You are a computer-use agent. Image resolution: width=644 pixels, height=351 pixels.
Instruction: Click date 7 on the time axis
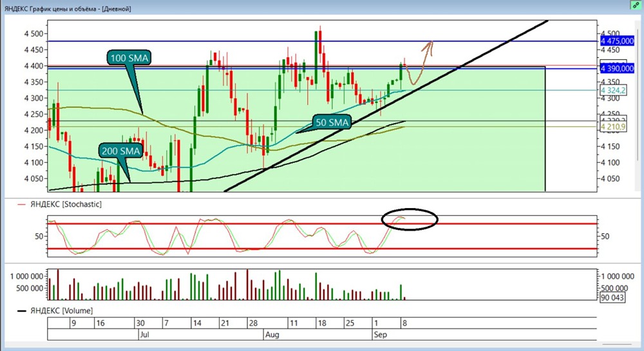[x=166, y=323]
